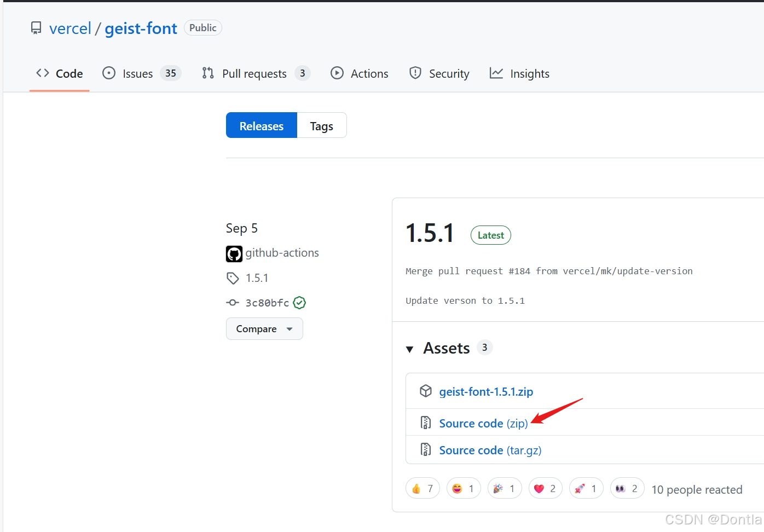The height and width of the screenshot is (532, 764).
Task: Click the Merge pull request #184 text
Action: point(549,271)
